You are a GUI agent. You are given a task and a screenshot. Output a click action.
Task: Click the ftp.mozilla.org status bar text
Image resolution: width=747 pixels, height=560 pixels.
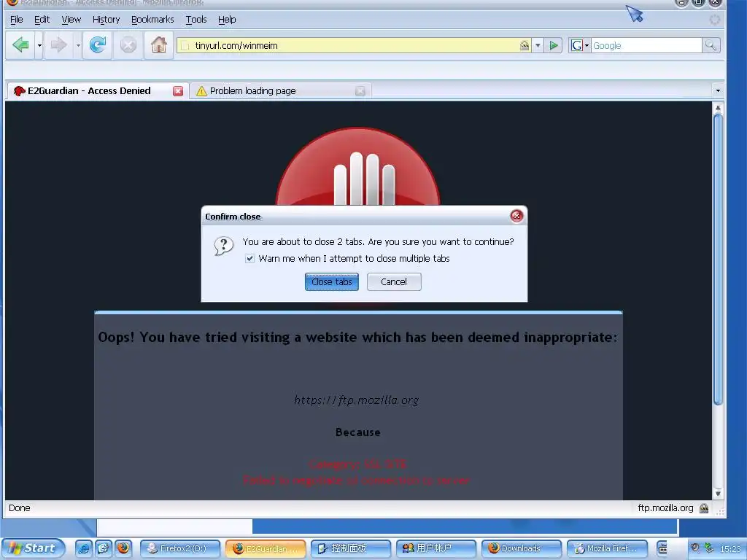pyautogui.click(x=665, y=508)
